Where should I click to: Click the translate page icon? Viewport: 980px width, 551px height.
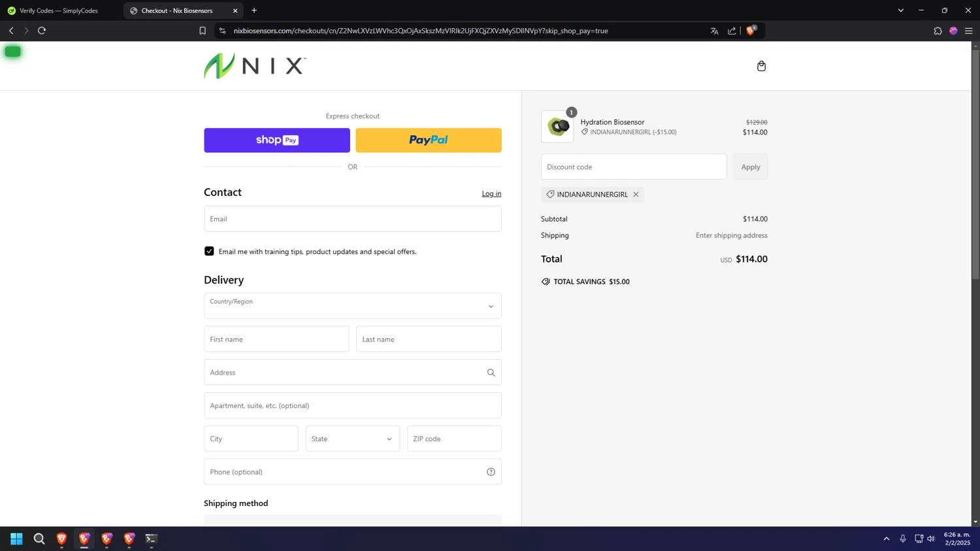[714, 31]
